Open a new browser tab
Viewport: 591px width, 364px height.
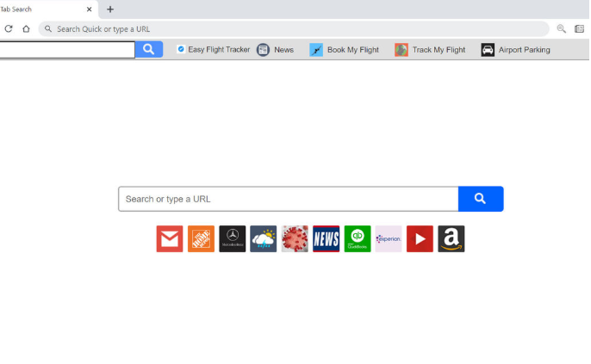(110, 9)
